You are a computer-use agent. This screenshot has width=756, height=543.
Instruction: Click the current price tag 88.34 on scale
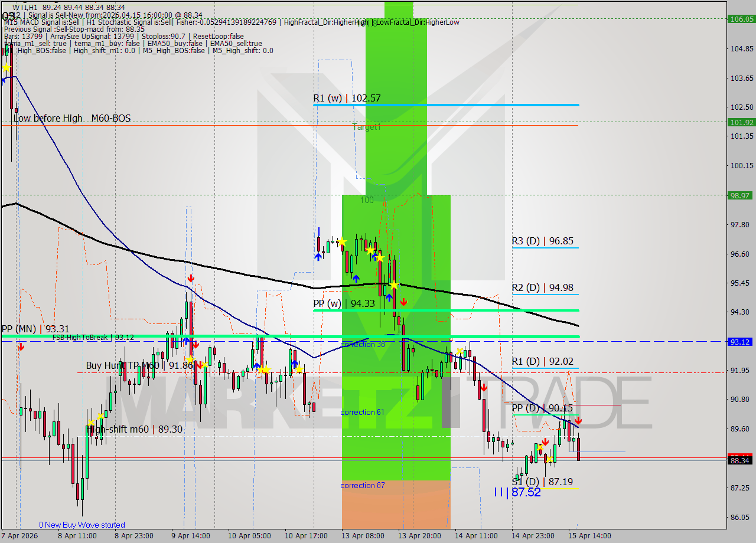(x=739, y=459)
